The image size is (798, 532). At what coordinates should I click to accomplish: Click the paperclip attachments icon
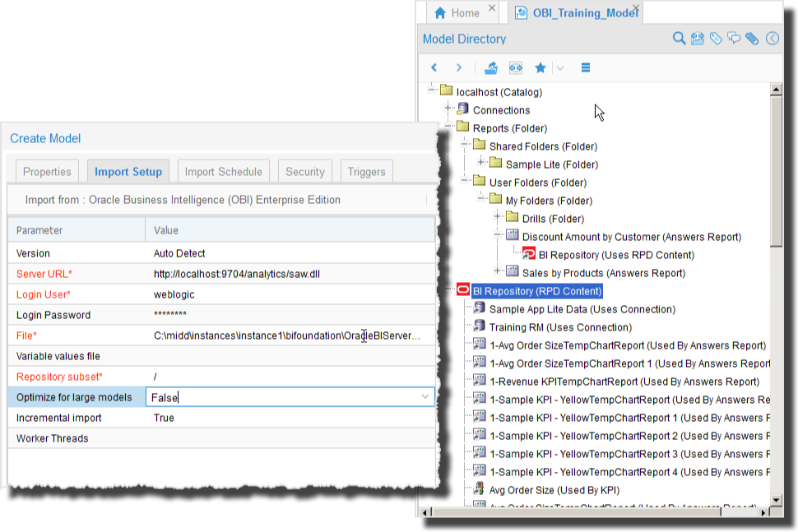pos(752,39)
